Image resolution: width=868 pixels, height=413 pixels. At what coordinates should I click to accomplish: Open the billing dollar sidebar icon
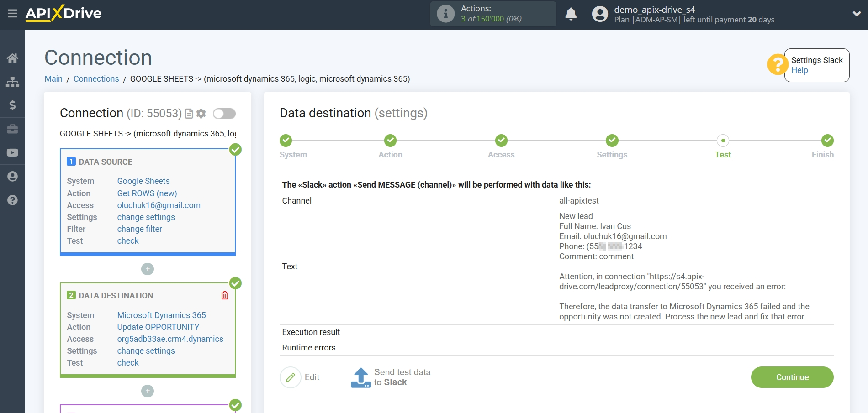coord(12,105)
